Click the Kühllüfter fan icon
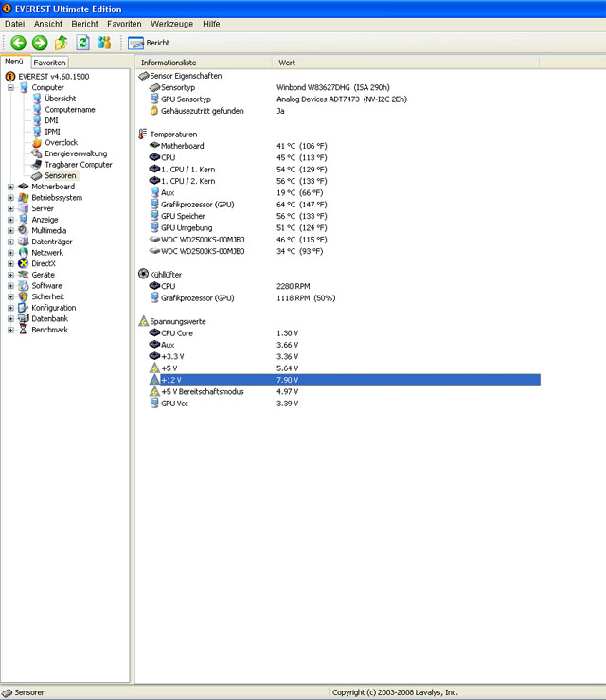This screenshot has width=606, height=700. point(143,274)
